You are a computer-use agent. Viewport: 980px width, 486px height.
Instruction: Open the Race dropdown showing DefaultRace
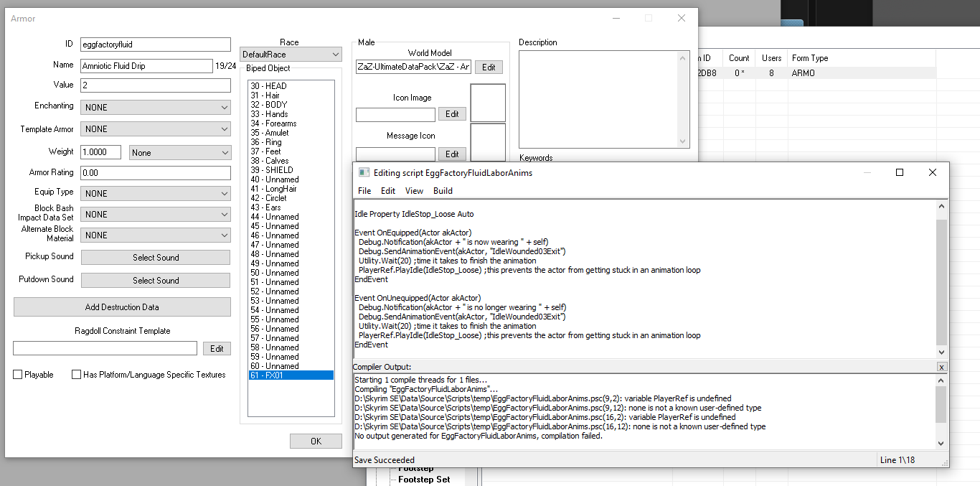[291, 55]
